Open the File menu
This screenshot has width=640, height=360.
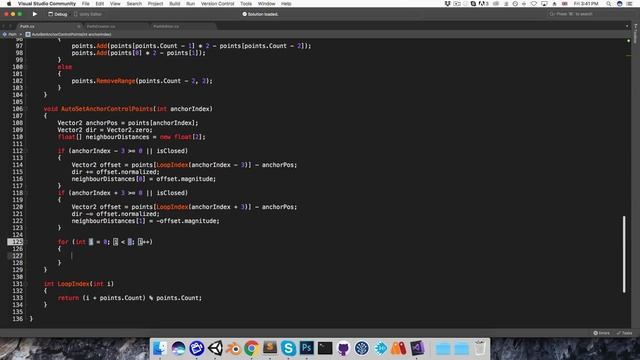pos(85,4)
